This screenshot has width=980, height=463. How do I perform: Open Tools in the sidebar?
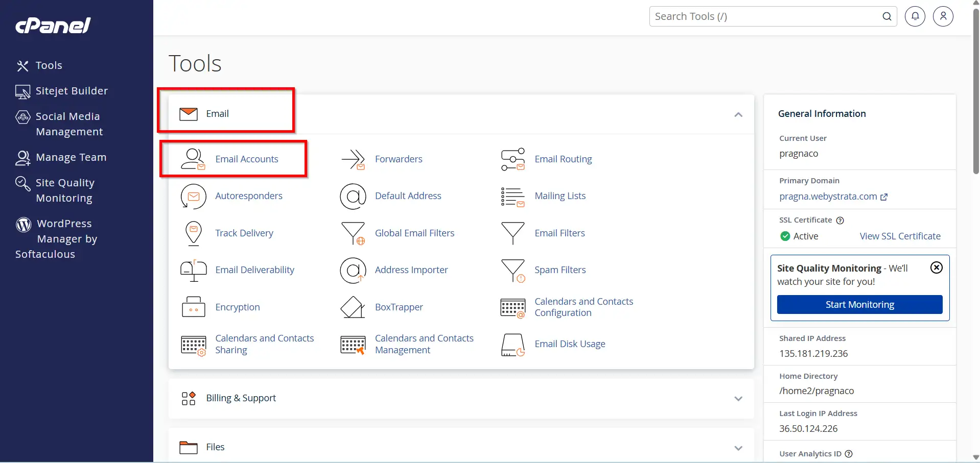click(x=49, y=65)
